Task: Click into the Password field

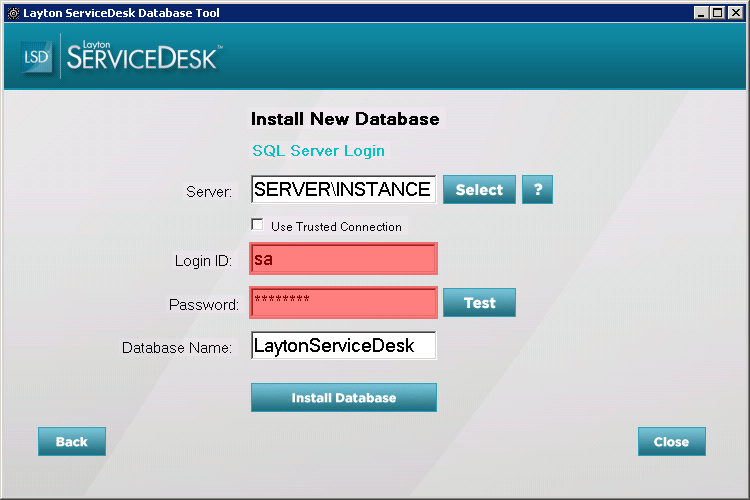Action: [x=343, y=302]
